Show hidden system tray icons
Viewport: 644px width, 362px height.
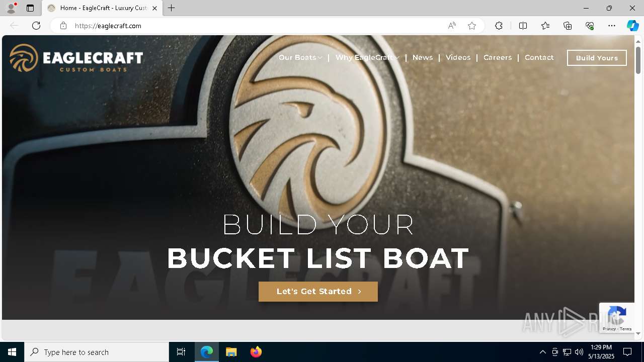point(542,352)
